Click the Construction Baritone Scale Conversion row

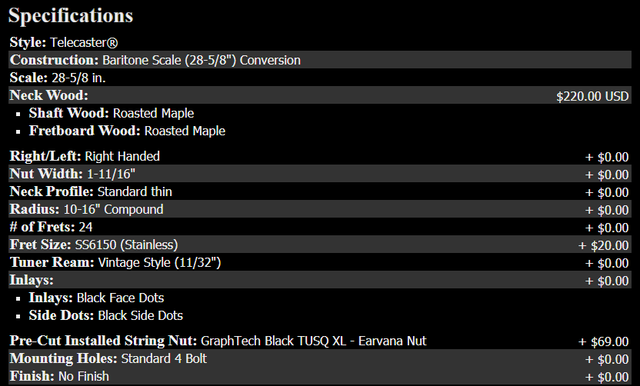point(320,60)
